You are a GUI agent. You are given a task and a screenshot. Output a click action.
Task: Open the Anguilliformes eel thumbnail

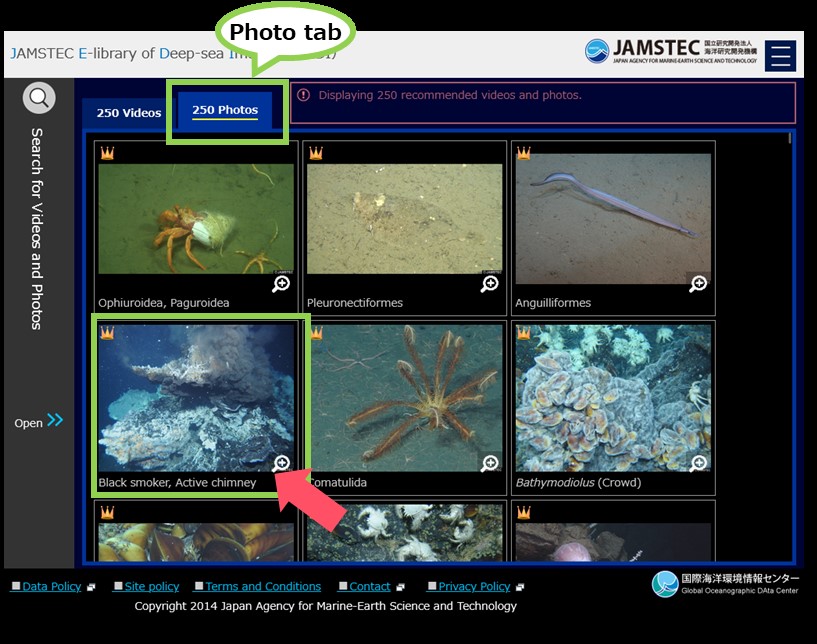(613, 219)
